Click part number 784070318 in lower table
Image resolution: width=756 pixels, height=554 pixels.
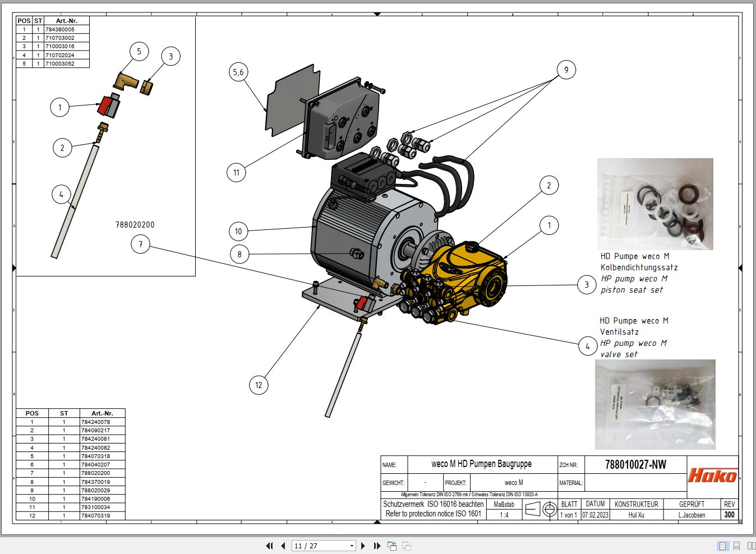click(96, 456)
